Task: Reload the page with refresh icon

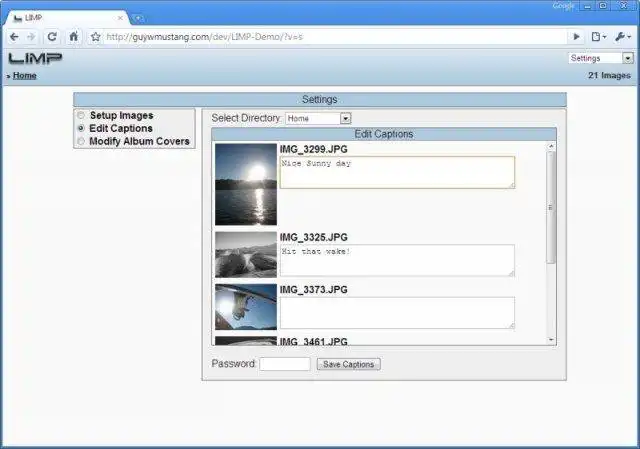Action: (x=52, y=37)
